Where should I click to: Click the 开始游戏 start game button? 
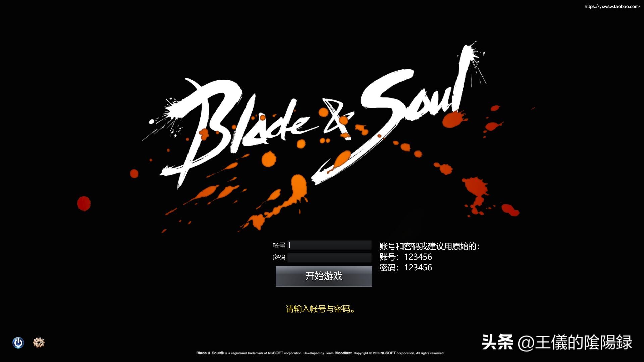324,276
